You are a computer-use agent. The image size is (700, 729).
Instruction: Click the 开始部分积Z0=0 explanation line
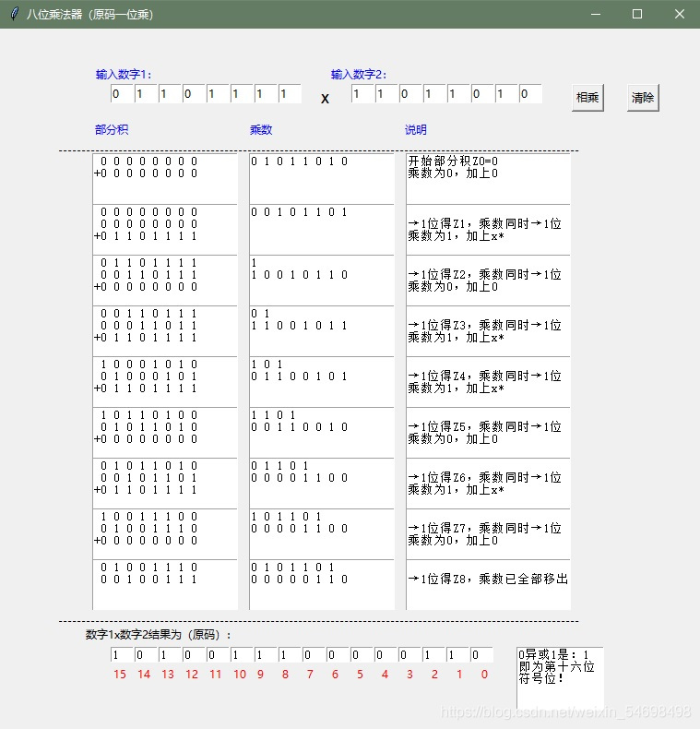[x=453, y=161]
